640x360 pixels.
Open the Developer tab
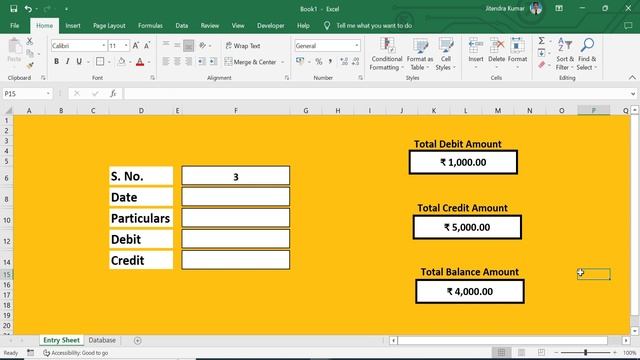(271, 25)
